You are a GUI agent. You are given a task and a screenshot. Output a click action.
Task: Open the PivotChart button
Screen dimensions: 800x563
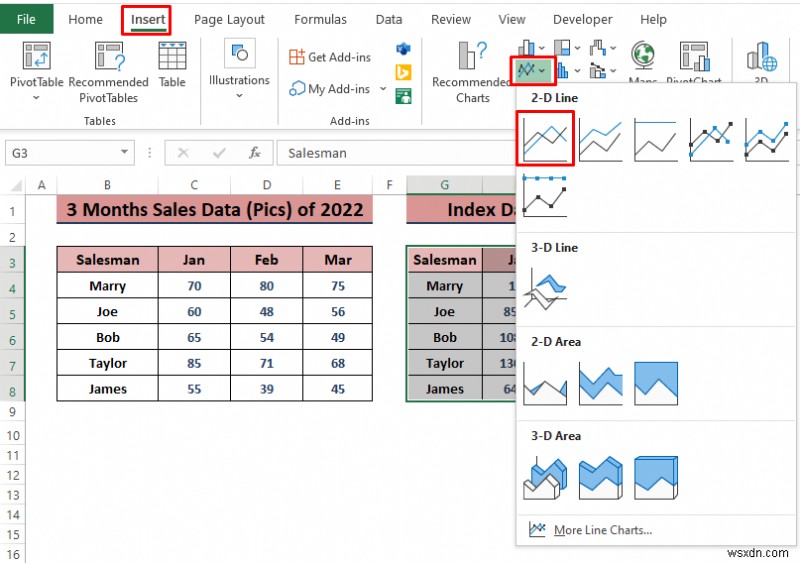click(x=694, y=64)
